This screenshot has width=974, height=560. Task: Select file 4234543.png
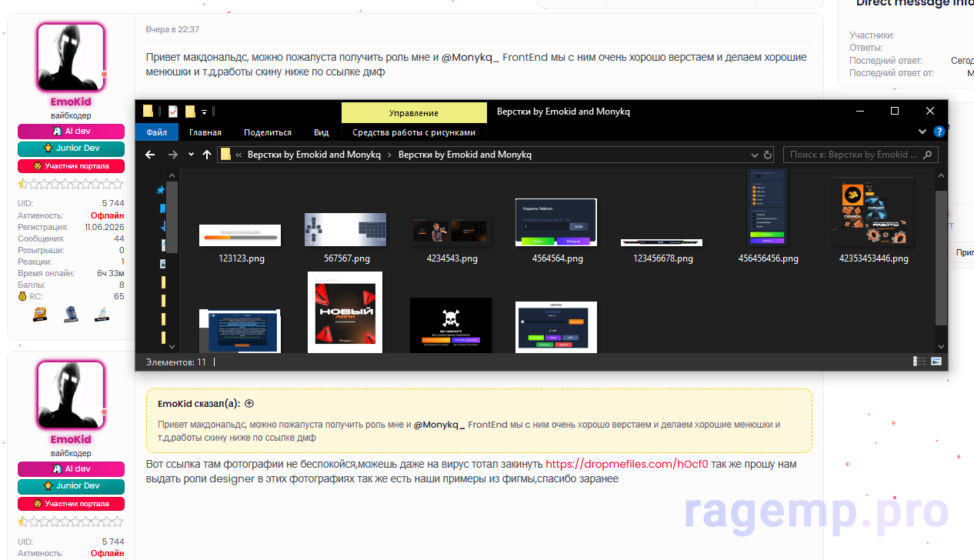(x=452, y=240)
